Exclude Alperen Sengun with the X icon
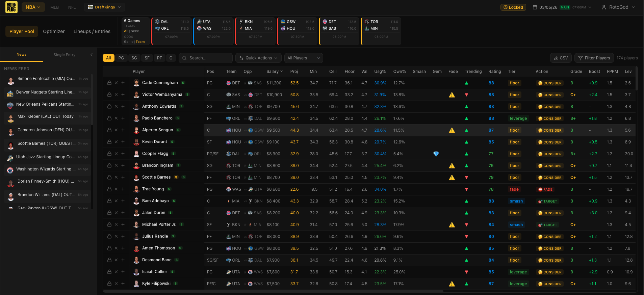The width and height of the screenshot is (644, 295). coord(116,130)
